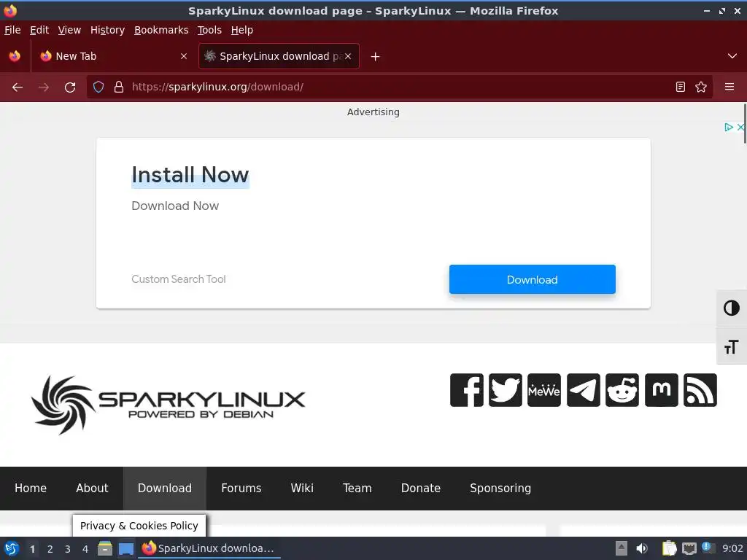Image resolution: width=747 pixels, height=560 pixels.
Task: Bookmark this page with star icon
Action: (x=701, y=87)
